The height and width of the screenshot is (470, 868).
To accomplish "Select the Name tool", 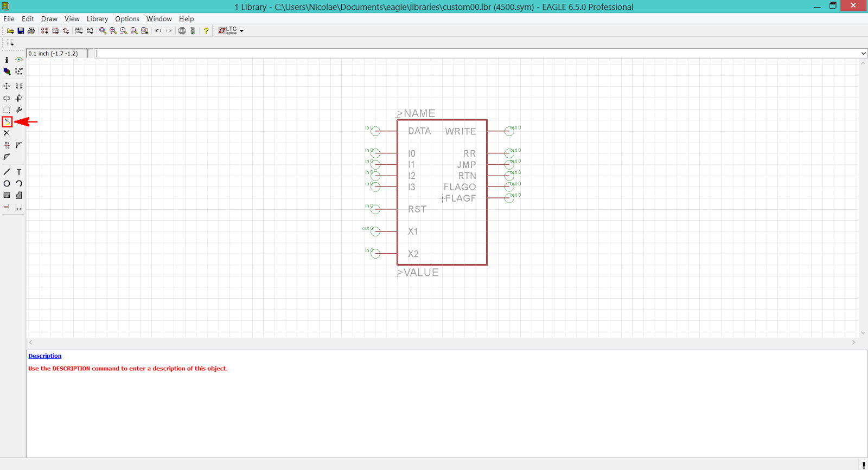I will click(7, 145).
